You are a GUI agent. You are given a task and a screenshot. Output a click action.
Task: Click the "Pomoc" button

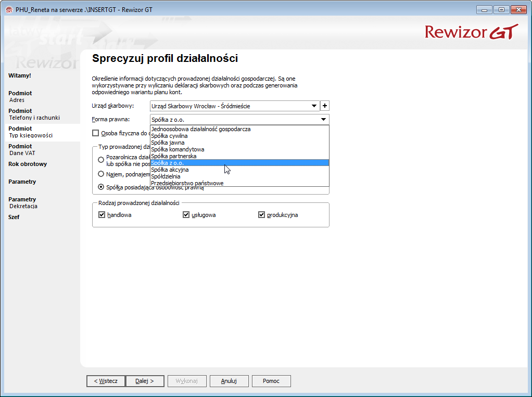pyautogui.click(x=271, y=380)
